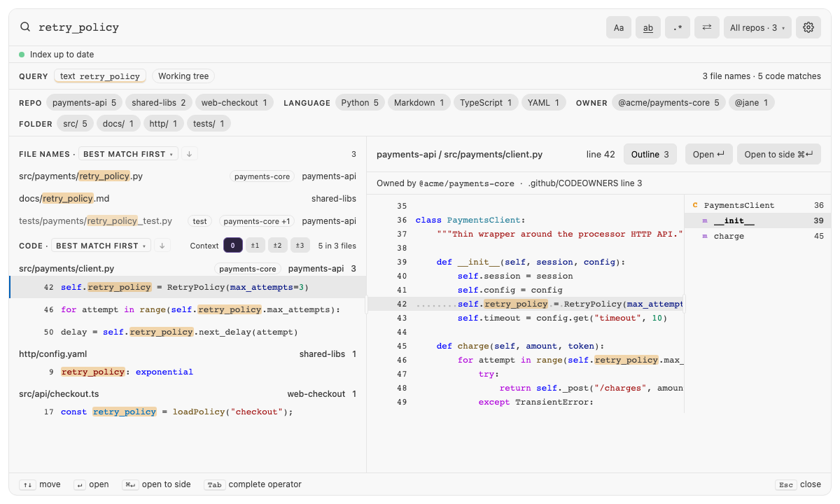Open src/payments/retry_policy.py file result
This screenshot has height=504, width=840.
(188, 176)
